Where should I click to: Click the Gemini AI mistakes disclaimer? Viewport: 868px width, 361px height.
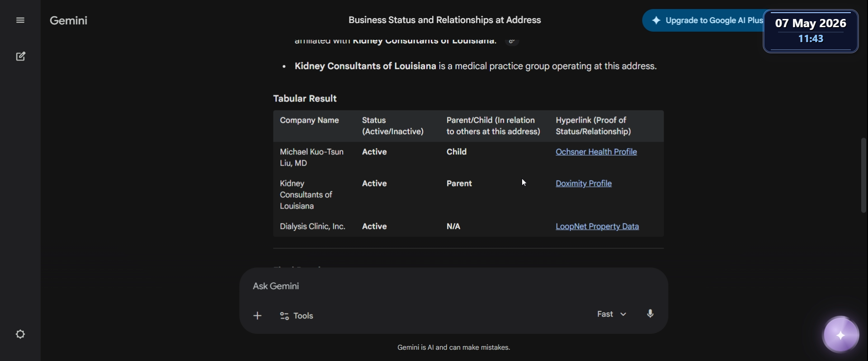[x=454, y=347]
